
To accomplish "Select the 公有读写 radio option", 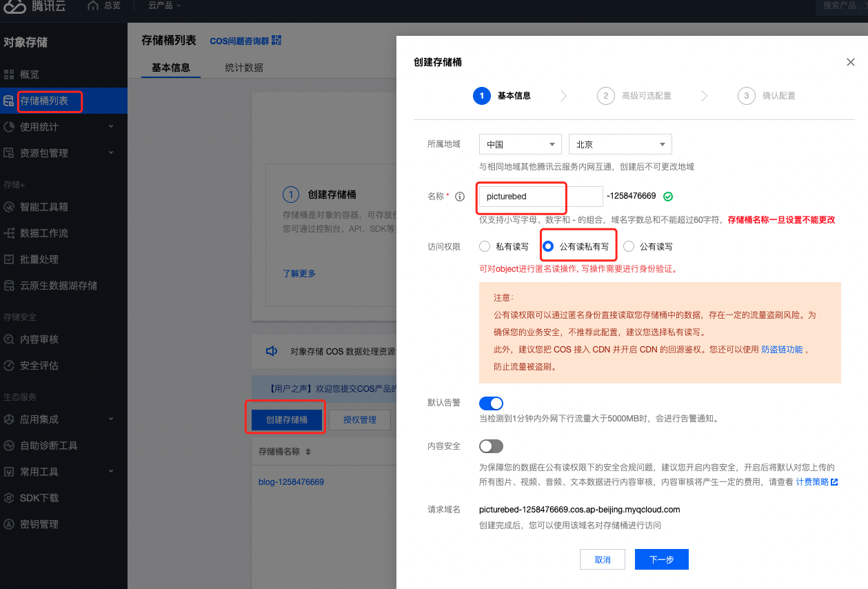I will [628, 246].
